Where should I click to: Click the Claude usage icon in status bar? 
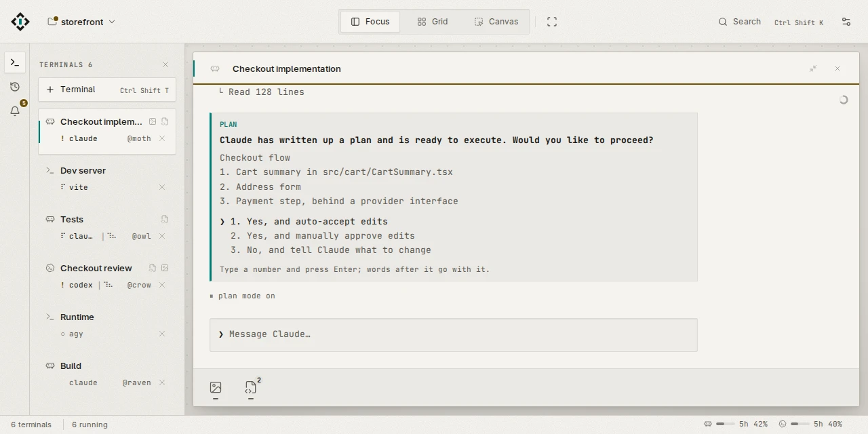tap(708, 425)
